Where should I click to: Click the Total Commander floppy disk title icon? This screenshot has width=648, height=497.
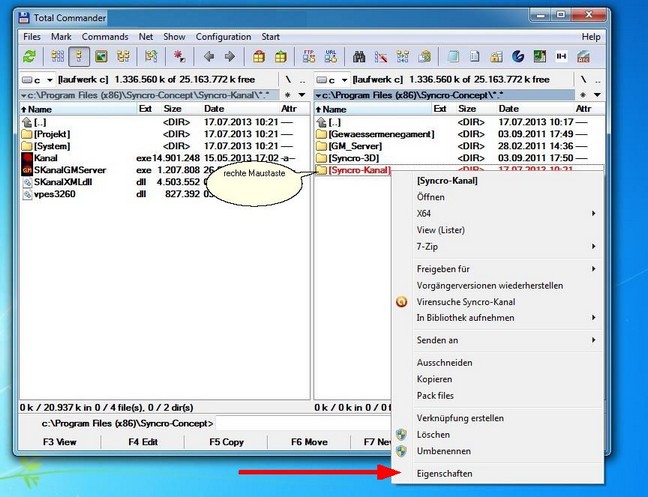coord(24,18)
